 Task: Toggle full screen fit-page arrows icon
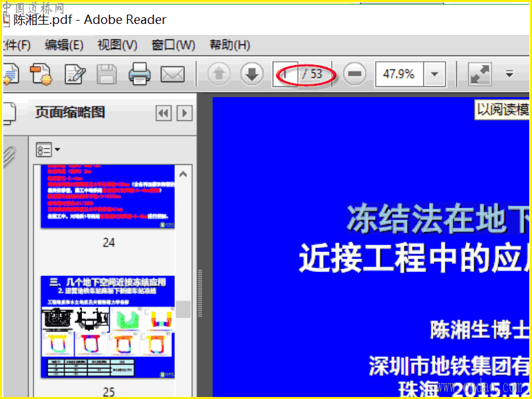point(479,74)
